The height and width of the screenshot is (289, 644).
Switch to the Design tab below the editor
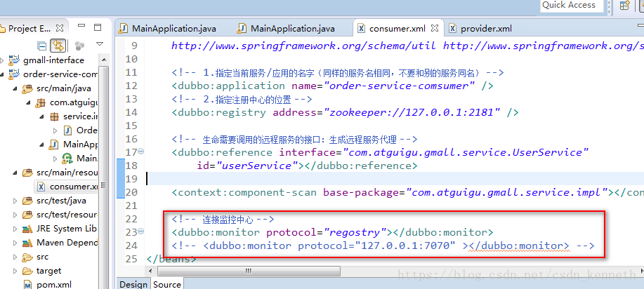point(133,285)
